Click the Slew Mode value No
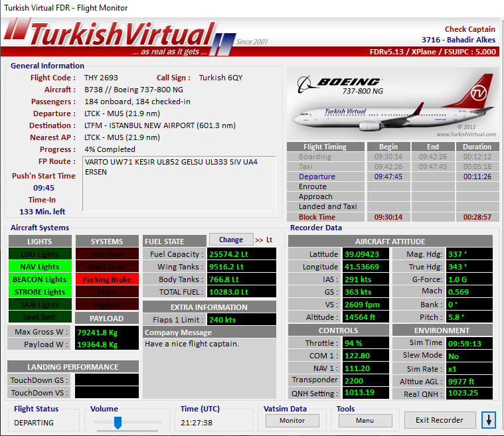 (x=469, y=356)
